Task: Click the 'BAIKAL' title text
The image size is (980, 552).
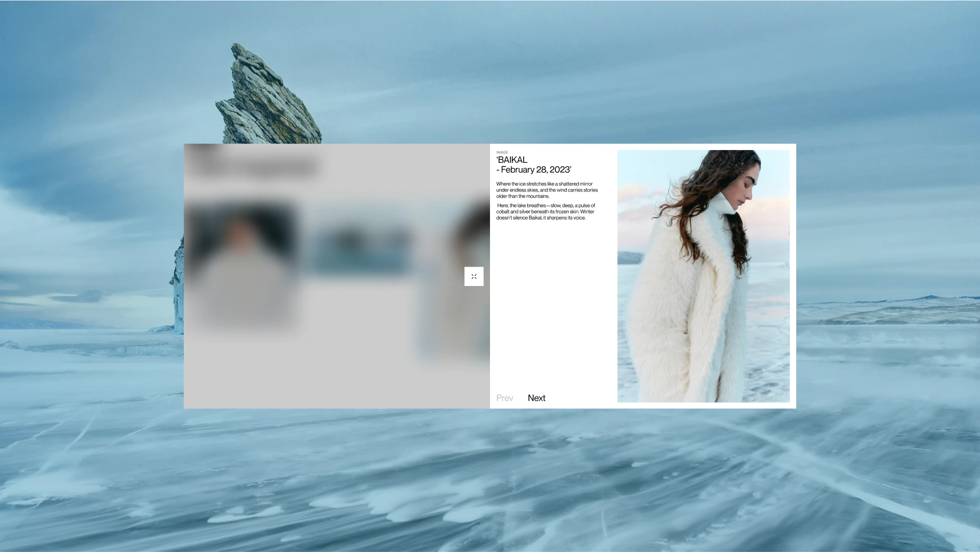Action: point(512,160)
